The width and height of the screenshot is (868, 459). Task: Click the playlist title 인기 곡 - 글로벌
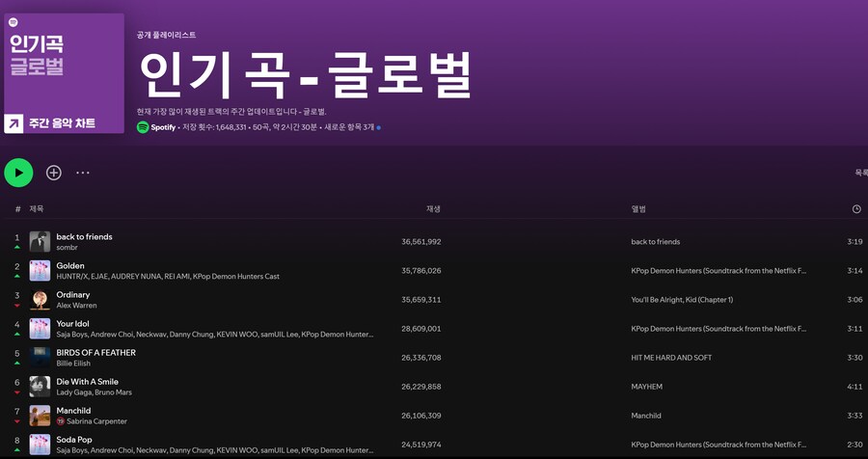coord(306,76)
